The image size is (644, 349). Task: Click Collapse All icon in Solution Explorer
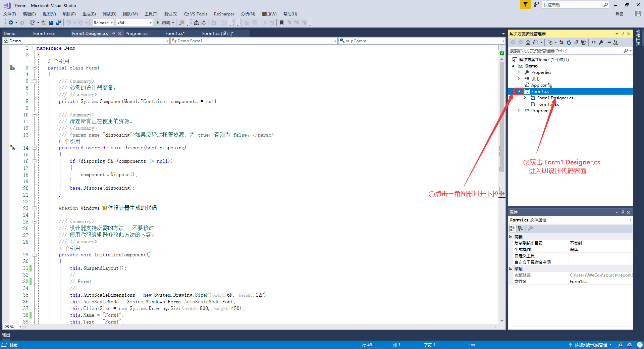576,42
